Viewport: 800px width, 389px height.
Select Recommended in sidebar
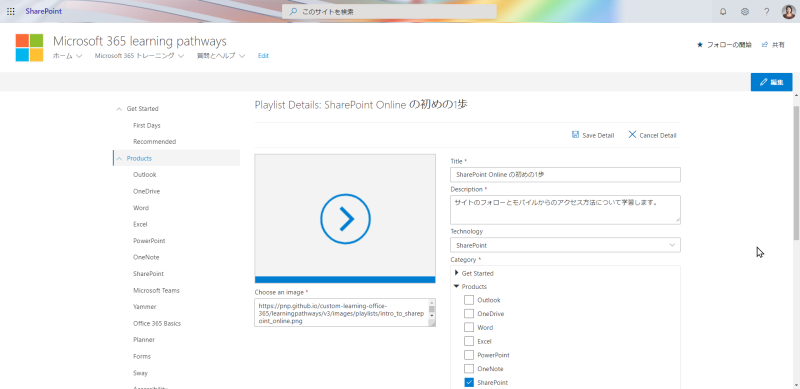155,141
